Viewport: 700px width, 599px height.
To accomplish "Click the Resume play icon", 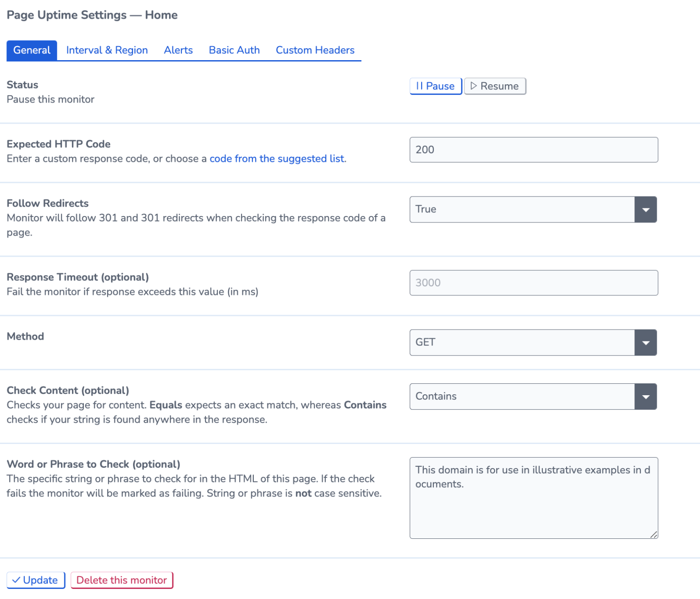I will (x=474, y=86).
